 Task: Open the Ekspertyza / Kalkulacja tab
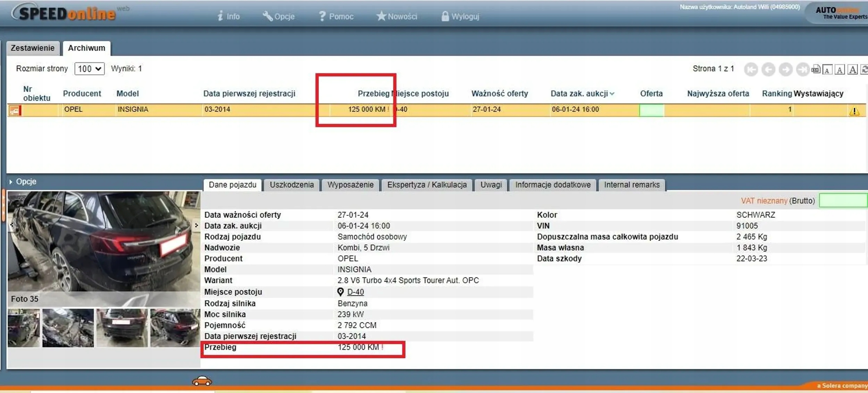(x=427, y=185)
